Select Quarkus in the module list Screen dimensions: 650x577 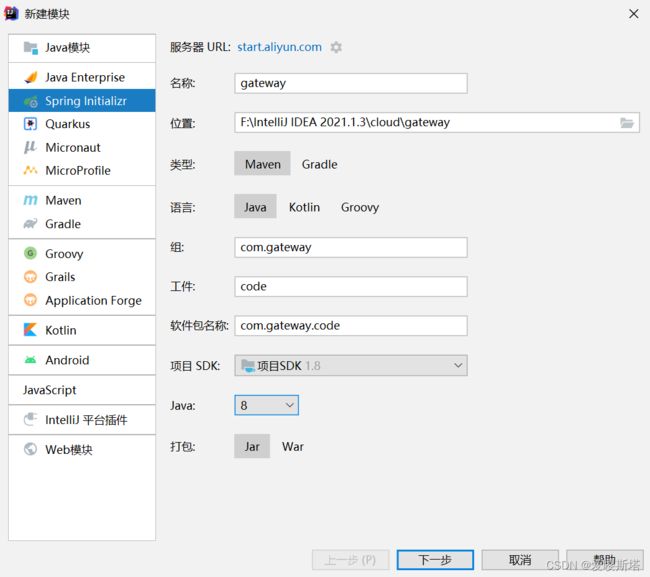(x=82, y=124)
